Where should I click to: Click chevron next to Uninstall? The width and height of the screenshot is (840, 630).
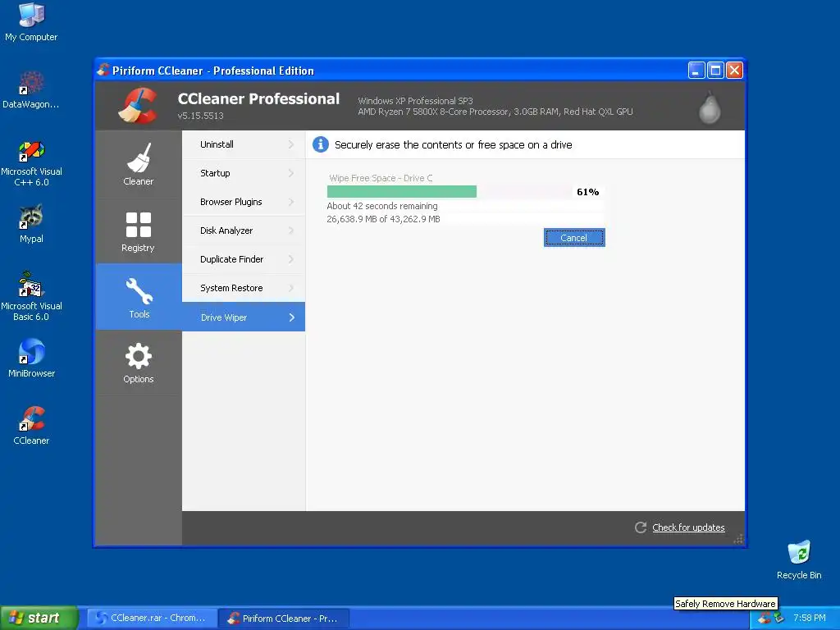291,144
